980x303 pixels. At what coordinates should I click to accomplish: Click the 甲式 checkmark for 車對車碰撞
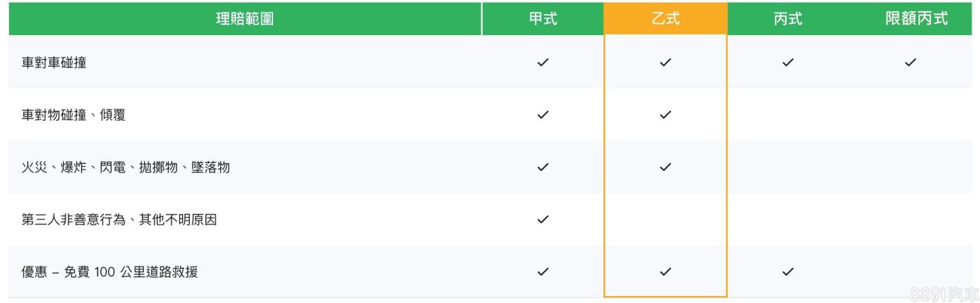click(x=543, y=62)
